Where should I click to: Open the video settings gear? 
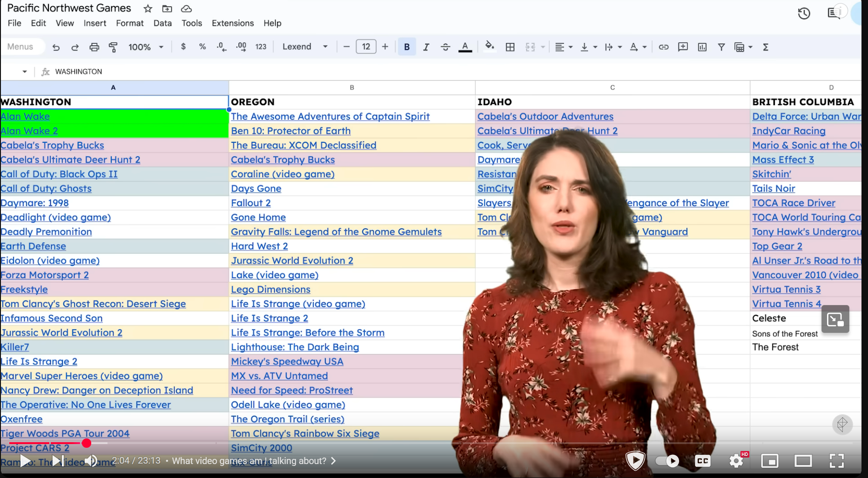[x=736, y=461]
